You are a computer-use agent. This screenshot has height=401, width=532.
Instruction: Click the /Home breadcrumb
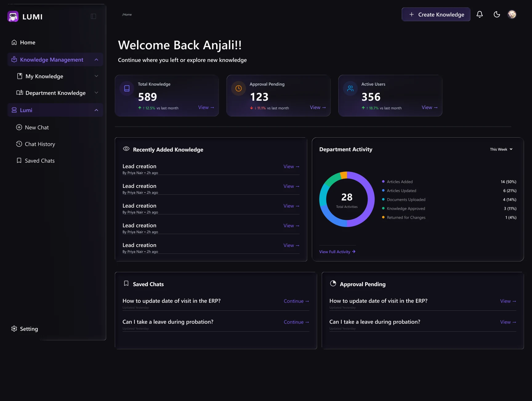127,14
